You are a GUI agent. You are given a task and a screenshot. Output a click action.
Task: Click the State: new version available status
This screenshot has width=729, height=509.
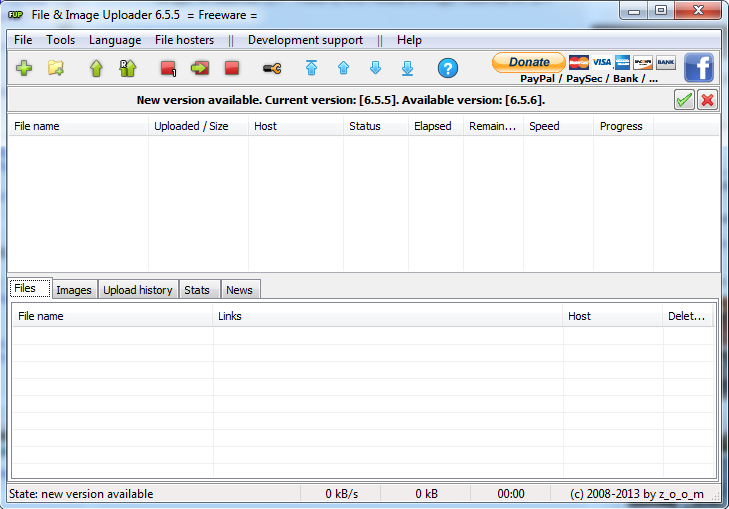click(x=81, y=494)
